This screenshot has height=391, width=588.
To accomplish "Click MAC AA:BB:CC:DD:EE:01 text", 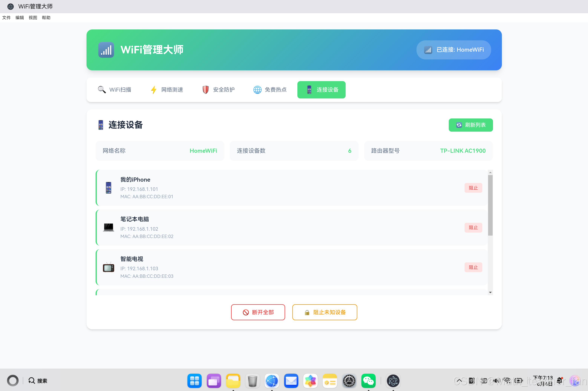I will (147, 197).
